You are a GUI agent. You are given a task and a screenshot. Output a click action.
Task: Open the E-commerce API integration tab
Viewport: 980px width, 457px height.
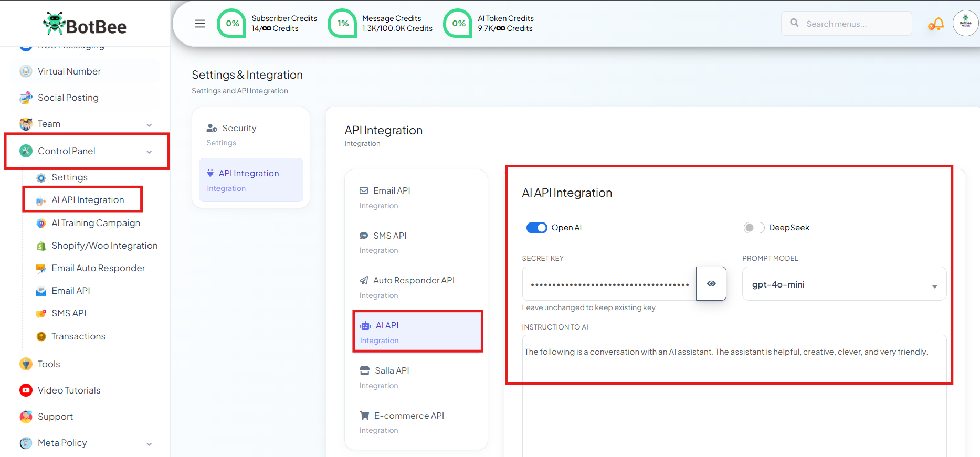417,423
